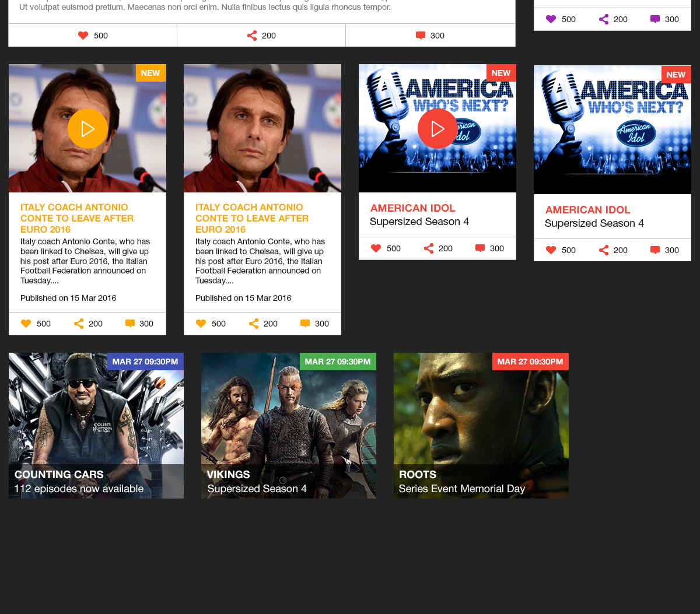The height and width of the screenshot is (614, 700).
Task: Open comments on Italy coach card with play button
Action: click(x=130, y=324)
